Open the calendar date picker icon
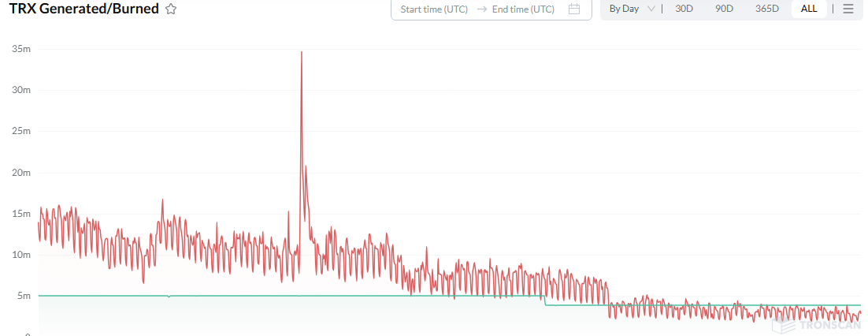Screen dimensions: 868x336 point(574,9)
